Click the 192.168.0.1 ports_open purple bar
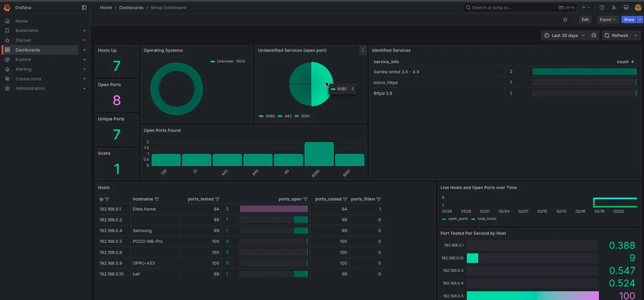Image resolution: width=644 pixels, height=300 pixels. [x=274, y=209]
